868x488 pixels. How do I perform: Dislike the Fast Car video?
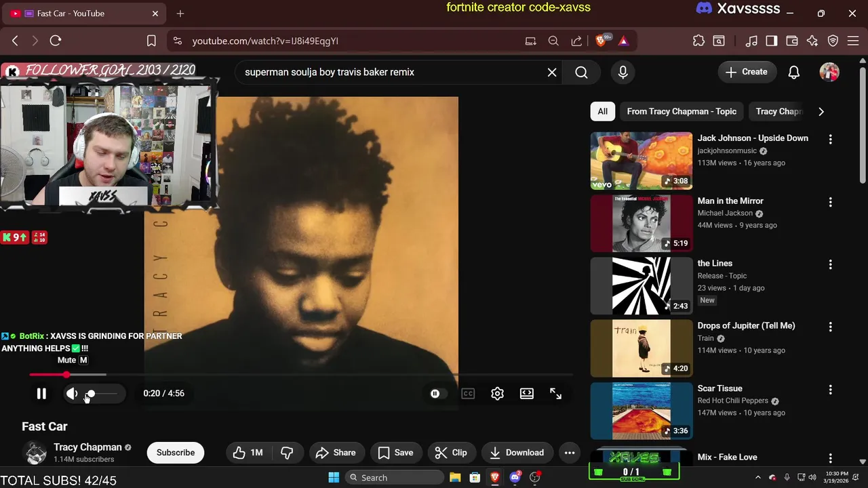click(x=287, y=453)
